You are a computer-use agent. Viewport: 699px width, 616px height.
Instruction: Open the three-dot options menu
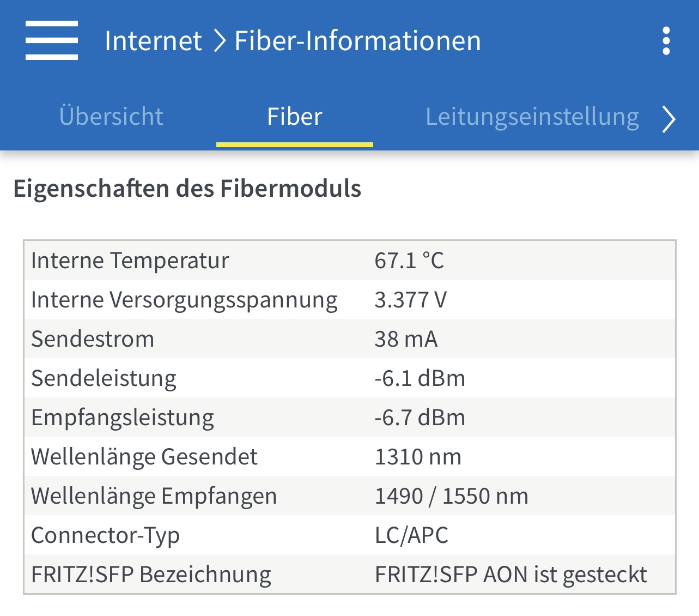(666, 41)
